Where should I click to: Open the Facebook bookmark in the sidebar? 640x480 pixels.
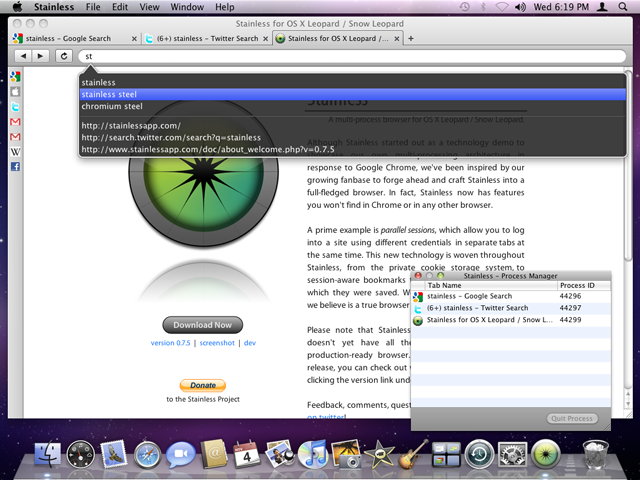[x=16, y=167]
